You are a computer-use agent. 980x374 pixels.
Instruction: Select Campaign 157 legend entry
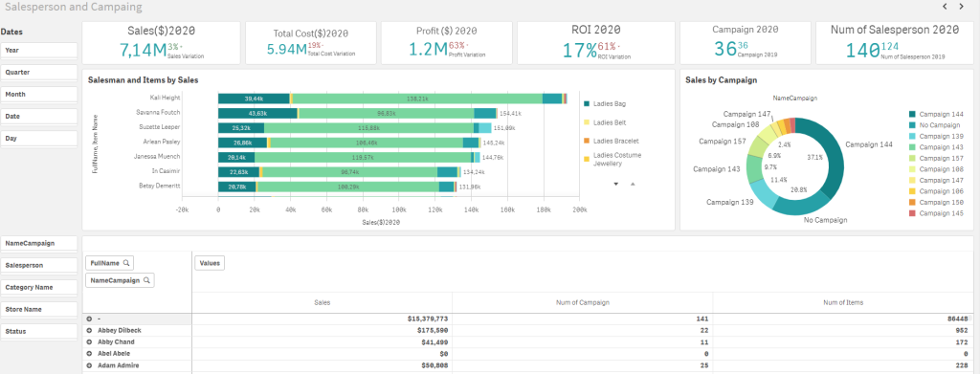pos(936,158)
